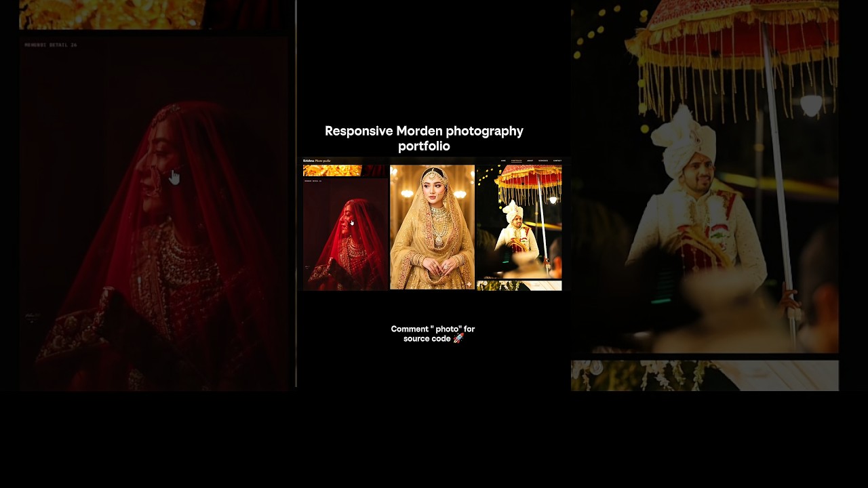The image size is (868, 488).
Task: Click CONTACT in the site preview navbar
Action: coord(557,161)
